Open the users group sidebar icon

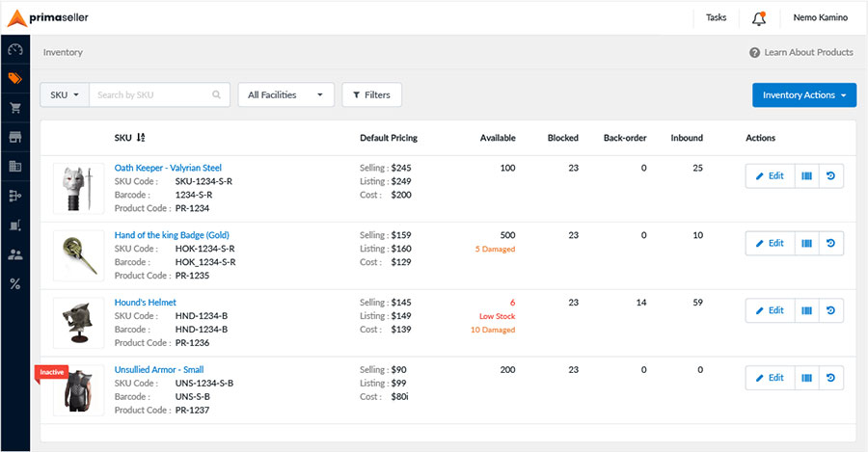coord(14,254)
